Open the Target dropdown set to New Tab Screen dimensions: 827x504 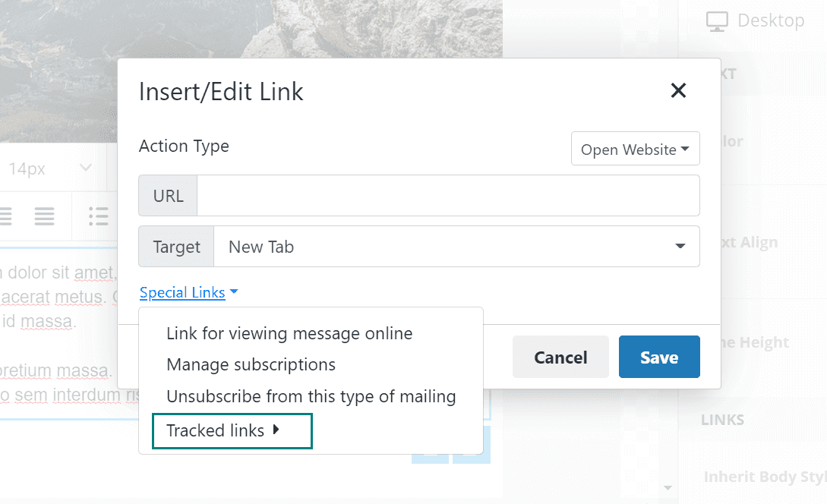click(456, 247)
